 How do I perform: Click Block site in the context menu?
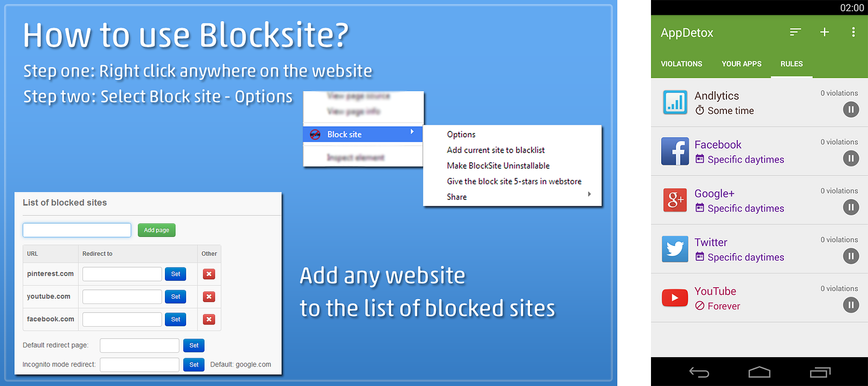point(362,134)
